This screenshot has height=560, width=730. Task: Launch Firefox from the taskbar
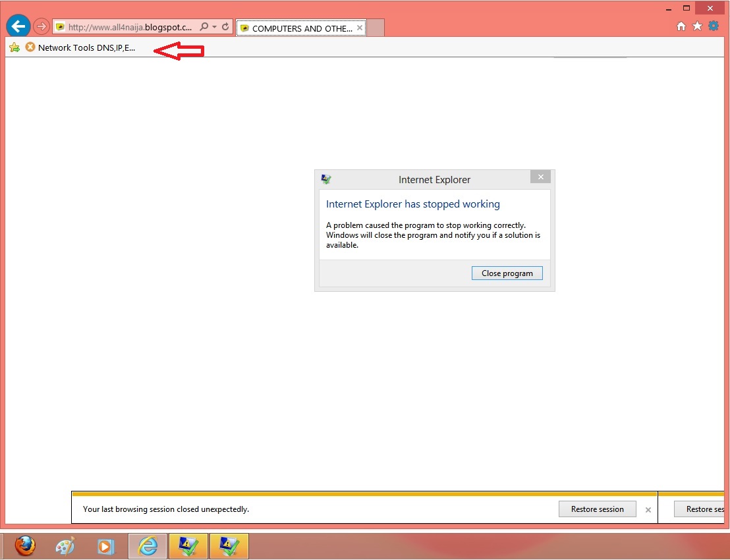24,546
